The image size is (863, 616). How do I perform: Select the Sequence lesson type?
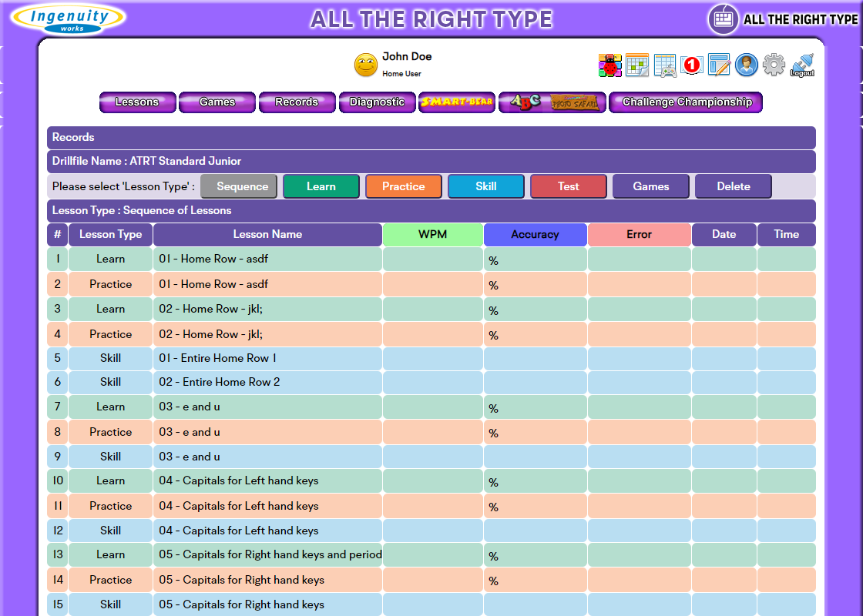(x=239, y=186)
